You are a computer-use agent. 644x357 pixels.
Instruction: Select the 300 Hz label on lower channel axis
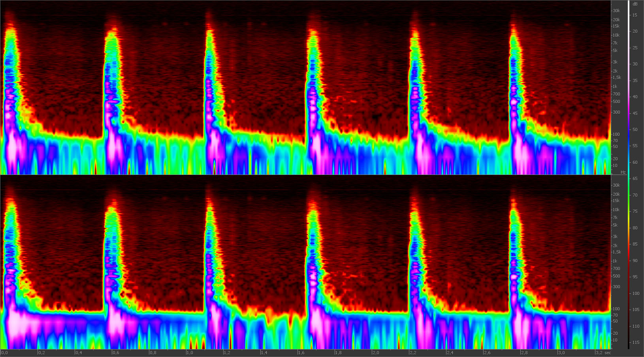[x=616, y=287]
